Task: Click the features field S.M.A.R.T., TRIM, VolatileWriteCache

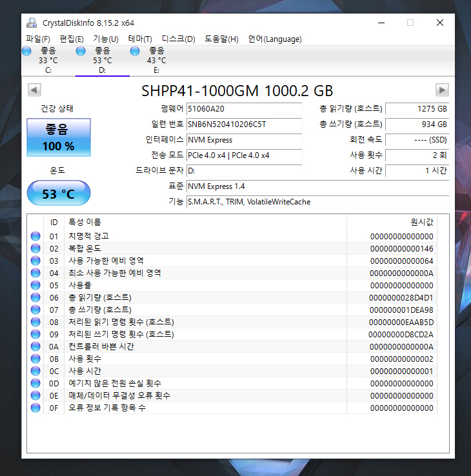Action: click(317, 202)
